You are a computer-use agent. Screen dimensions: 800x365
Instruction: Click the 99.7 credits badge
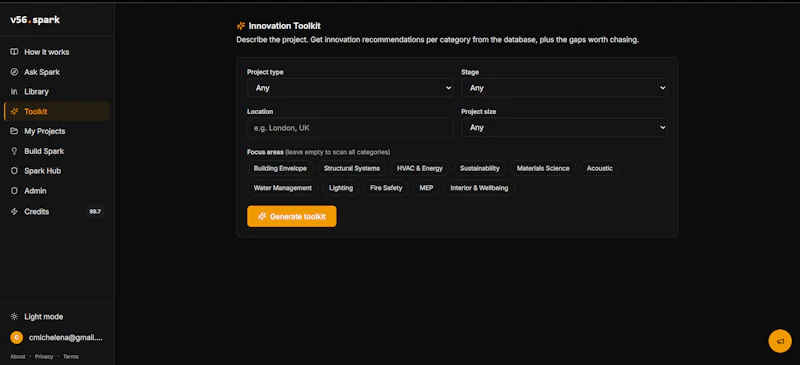[95, 211]
